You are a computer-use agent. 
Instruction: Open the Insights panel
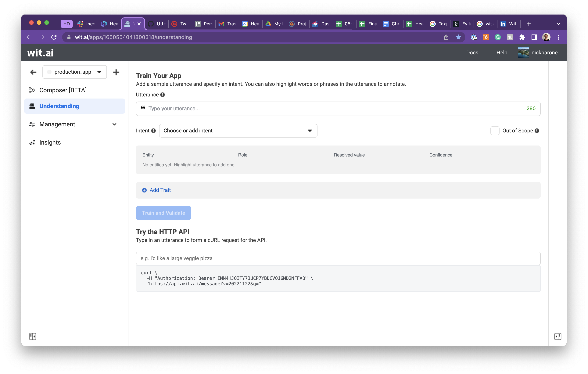50,142
